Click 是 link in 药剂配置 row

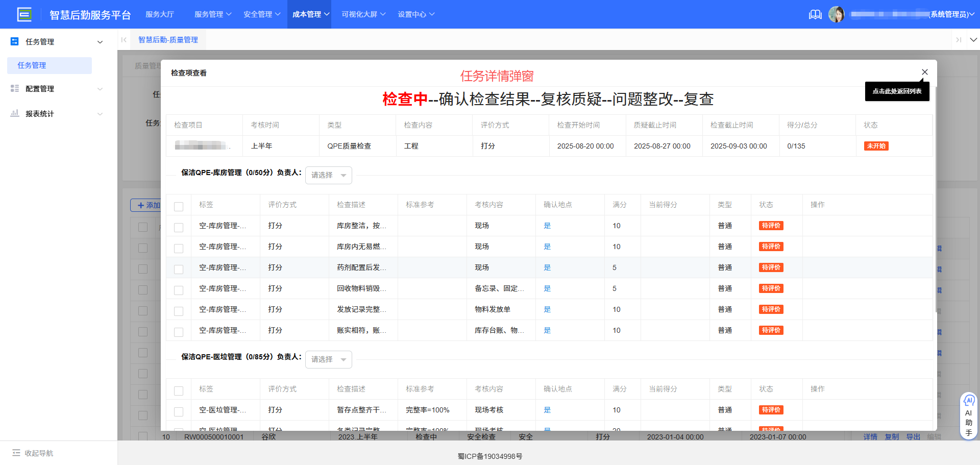tap(547, 267)
